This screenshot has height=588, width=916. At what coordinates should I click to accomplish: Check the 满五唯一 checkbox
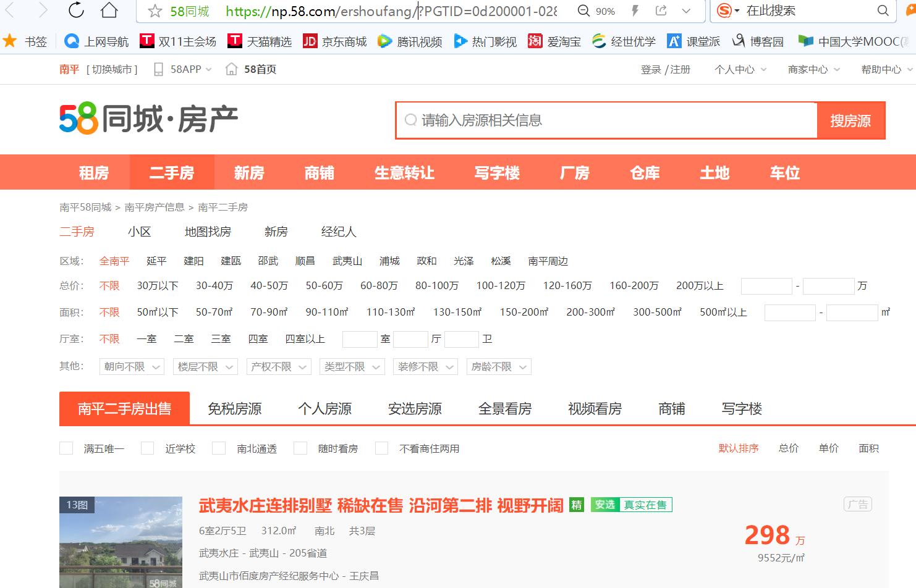pyautogui.click(x=66, y=448)
